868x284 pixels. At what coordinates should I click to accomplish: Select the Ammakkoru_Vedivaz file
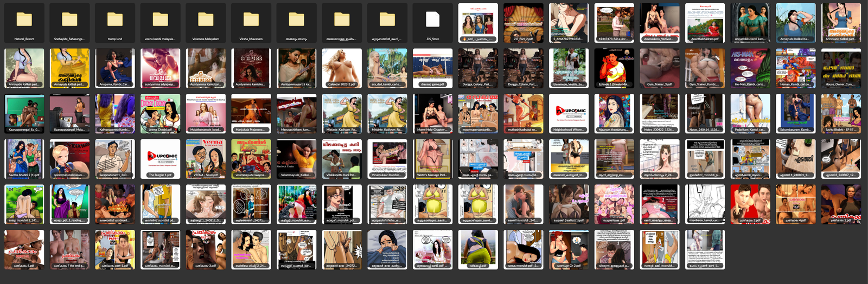click(660, 23)
